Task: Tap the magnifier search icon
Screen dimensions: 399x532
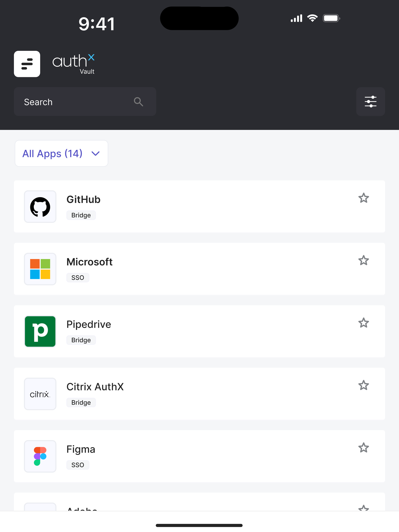Action: 139,102
